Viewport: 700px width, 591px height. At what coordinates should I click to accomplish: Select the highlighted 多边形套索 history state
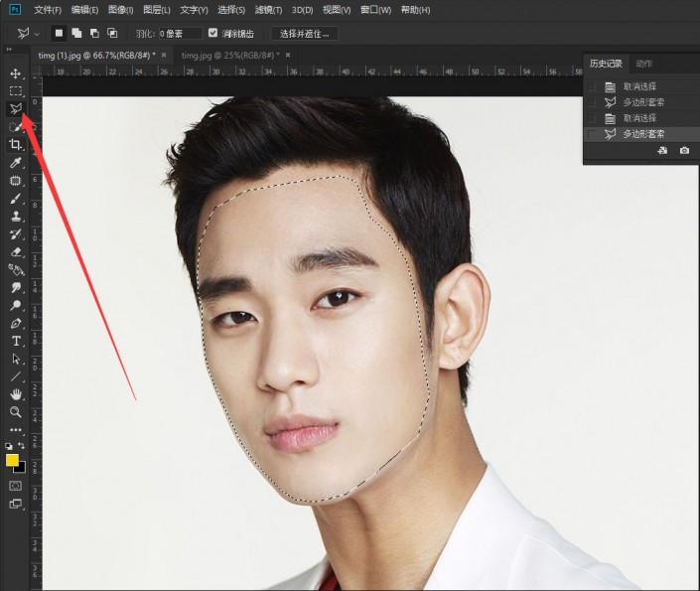pyautogui.click(x=643, y=134)
